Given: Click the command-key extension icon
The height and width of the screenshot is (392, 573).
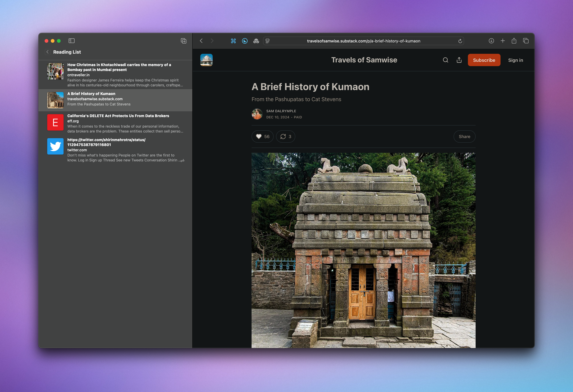Looking at the screenshot, I should (x=233, y=41).
